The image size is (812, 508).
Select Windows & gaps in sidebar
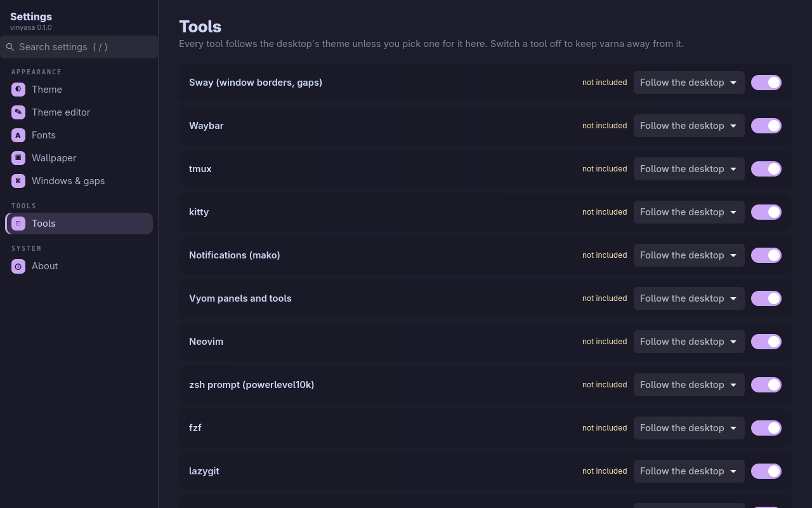[x=79, y=181]
